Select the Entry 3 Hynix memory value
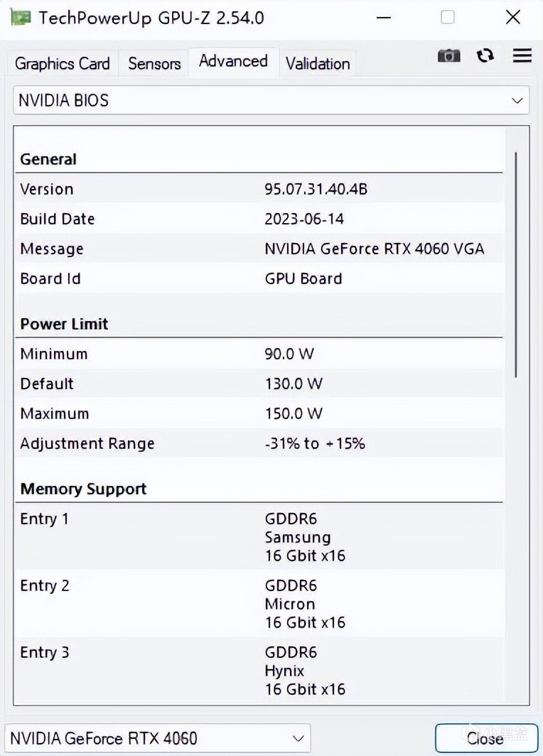 pyautogui.click(x=305, y=671)
